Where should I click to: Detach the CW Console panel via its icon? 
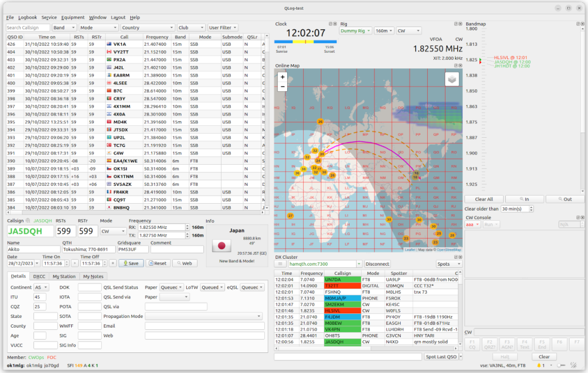click(578, 217)
